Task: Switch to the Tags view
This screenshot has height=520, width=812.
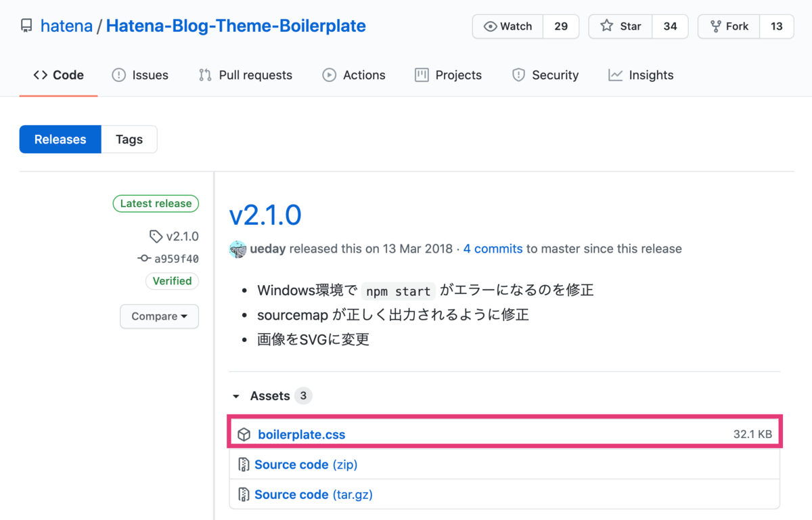Action: point(129,139)
